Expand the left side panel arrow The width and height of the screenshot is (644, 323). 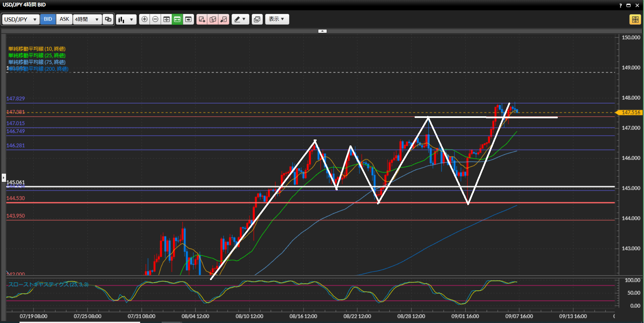(x=4, y=177)
